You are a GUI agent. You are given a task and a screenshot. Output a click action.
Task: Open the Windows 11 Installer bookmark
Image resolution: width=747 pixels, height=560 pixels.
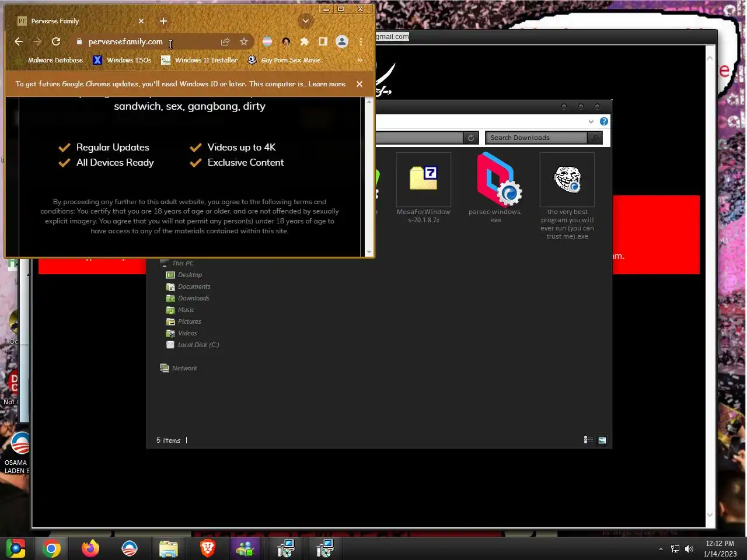pyautogui.click(x=200, y=60)
